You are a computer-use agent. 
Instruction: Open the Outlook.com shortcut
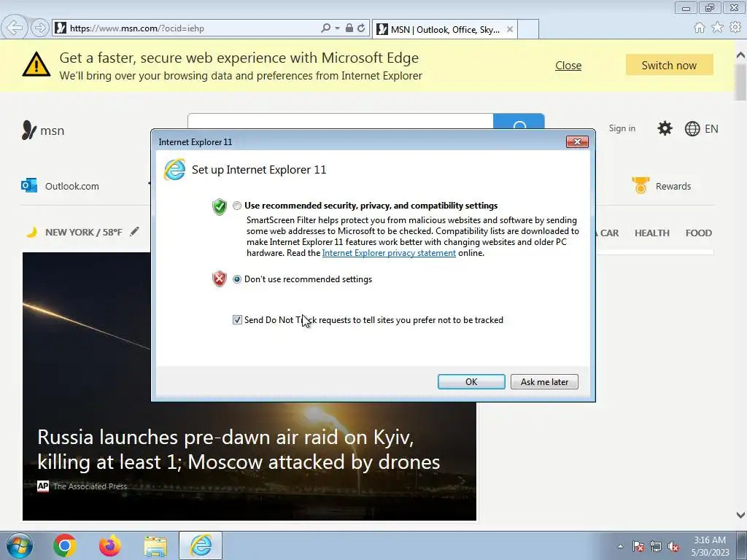coord(60,186)
